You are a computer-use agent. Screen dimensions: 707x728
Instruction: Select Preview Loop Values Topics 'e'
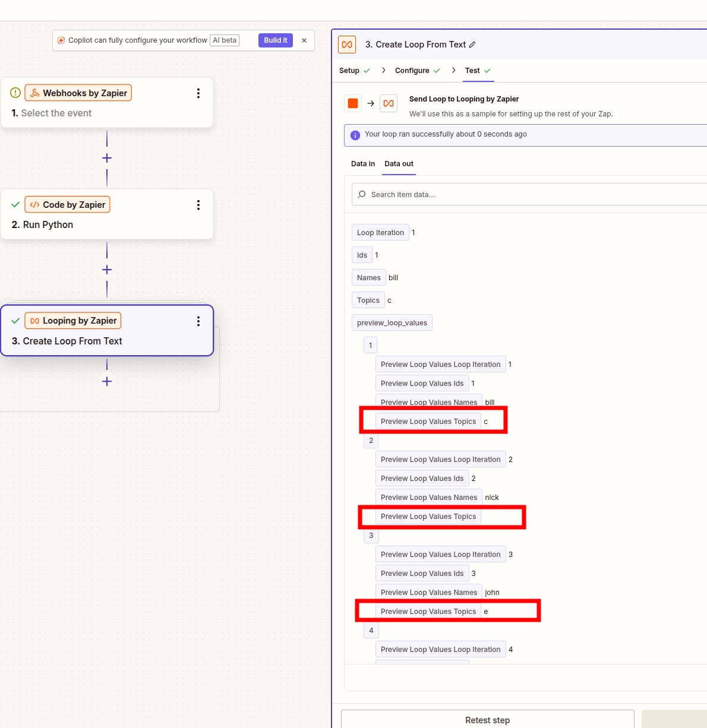[428, 612]
